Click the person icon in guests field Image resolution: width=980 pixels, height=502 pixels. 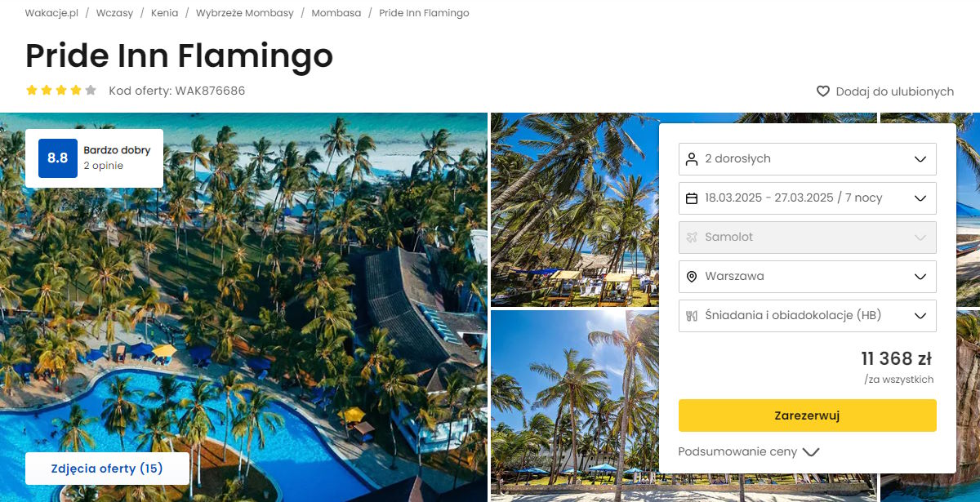pos(692,158)
